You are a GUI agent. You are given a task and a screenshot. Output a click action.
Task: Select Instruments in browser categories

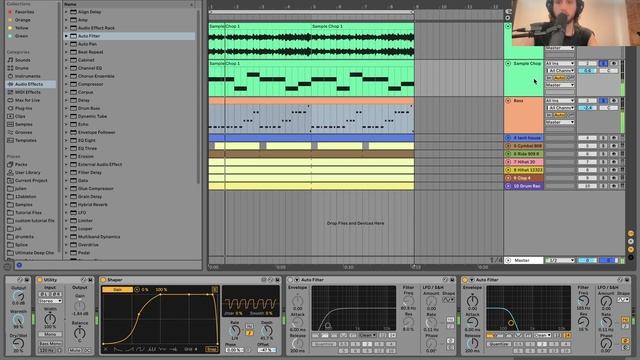(27, 76)
